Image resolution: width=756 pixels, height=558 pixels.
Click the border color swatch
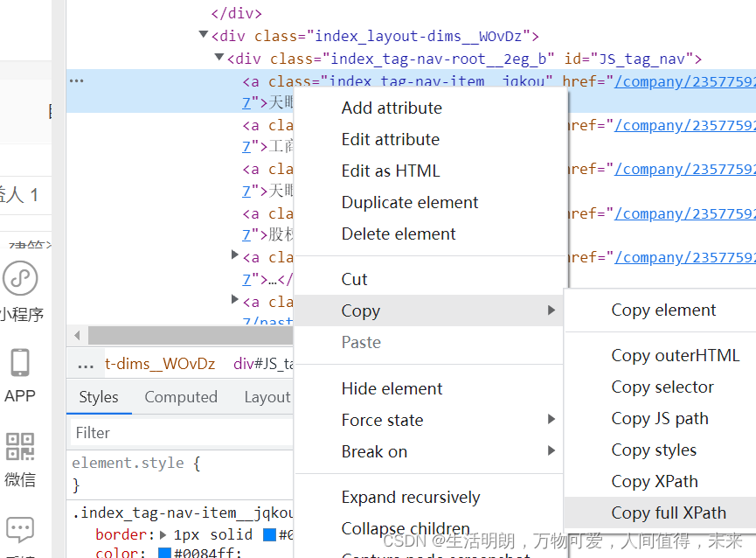(269, 534)
